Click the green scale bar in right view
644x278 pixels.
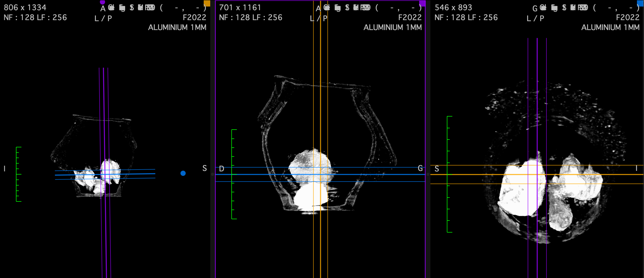click(x=449, y=174)
